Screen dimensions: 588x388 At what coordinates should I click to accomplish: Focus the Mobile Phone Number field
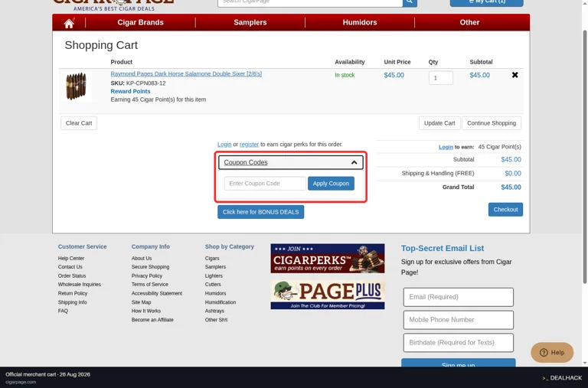[459, 320]
